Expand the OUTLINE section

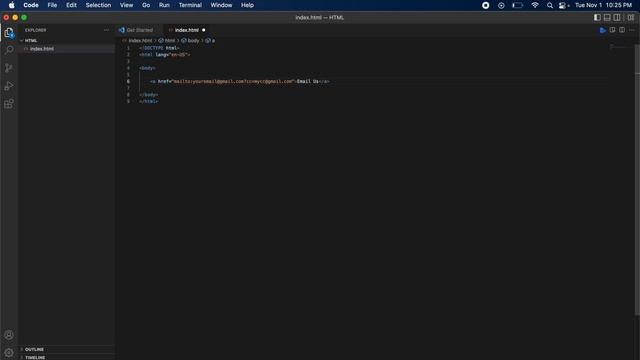point(67,349)
